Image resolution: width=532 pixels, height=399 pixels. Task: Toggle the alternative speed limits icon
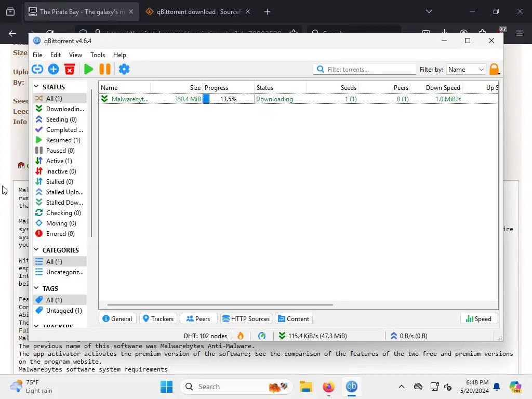coord(262,336)
